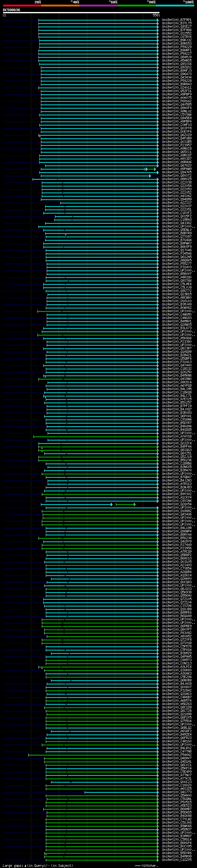
Task: Select label UniRef100_Q7YU97
Action: click(176, 236)
